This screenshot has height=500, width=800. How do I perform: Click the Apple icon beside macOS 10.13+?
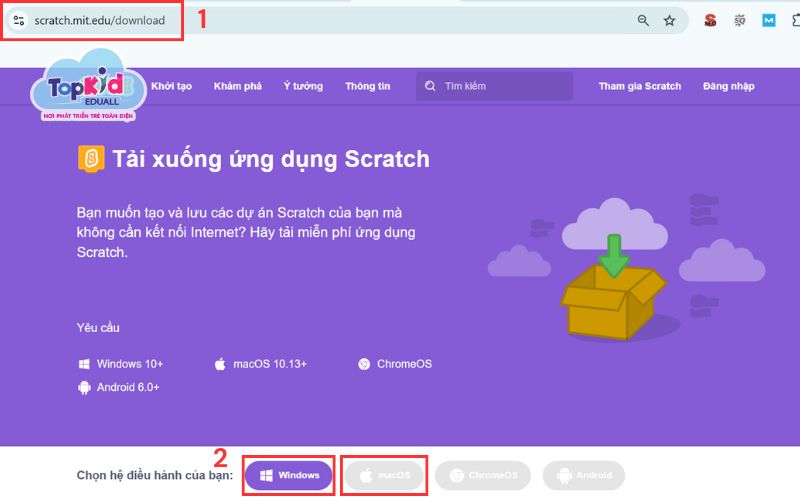click(220, 364)
